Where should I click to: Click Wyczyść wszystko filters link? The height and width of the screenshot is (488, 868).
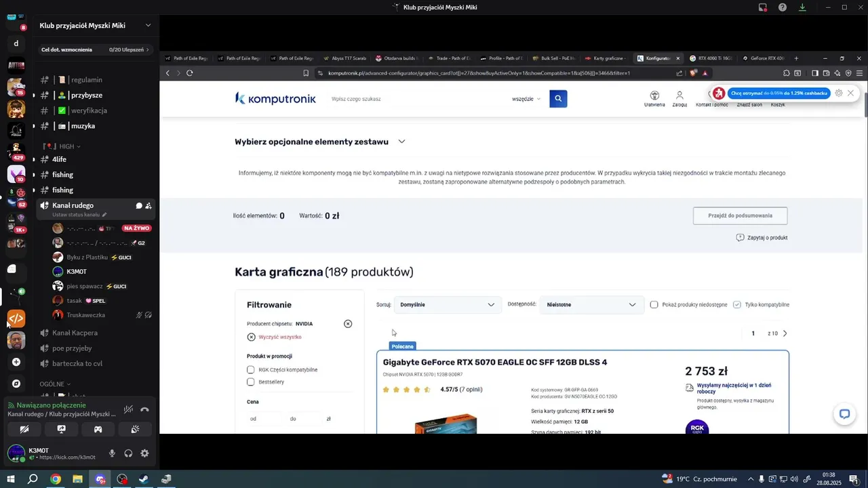pos(274,337)
